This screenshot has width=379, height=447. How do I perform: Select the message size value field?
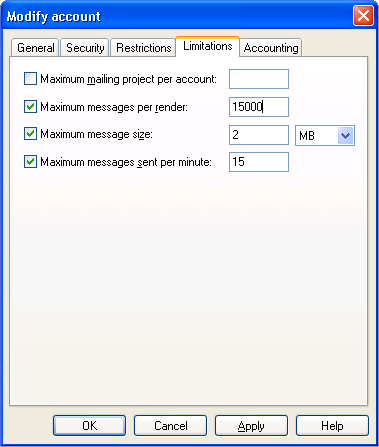[259, 135]
